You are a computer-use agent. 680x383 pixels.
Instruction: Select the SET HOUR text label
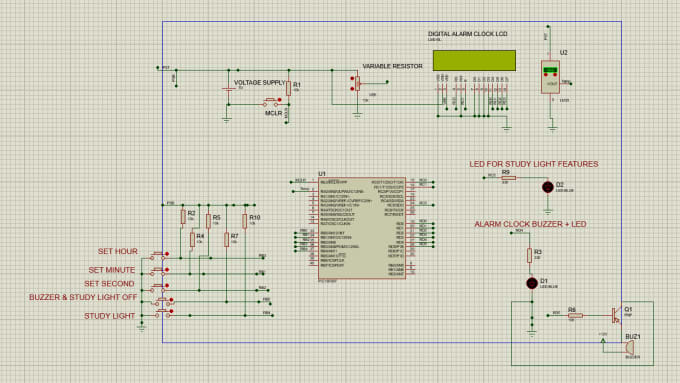[x=118, y=252]
